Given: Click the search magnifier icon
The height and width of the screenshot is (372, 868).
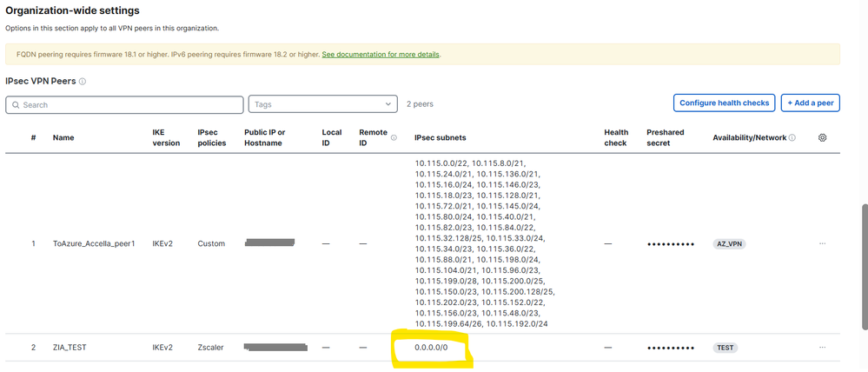Looking at the screenshot, I should click(16, 104).
